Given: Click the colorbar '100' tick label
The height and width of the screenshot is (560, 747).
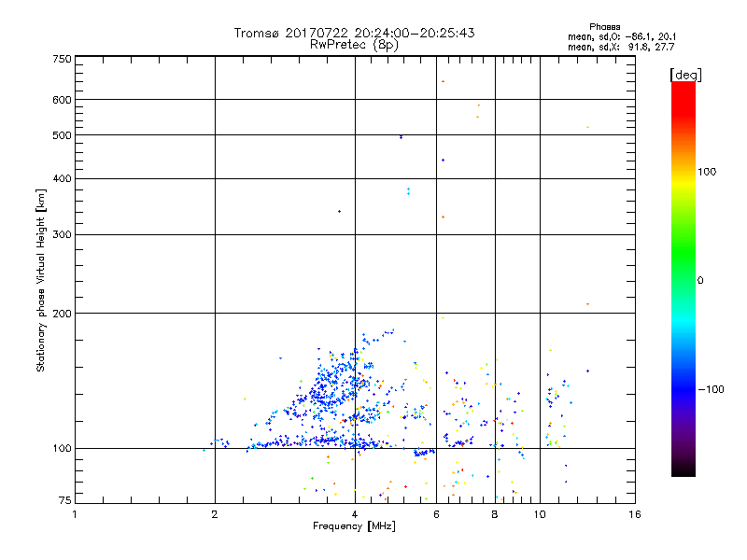Looking at the screenshot, I should [x=707, y=172].
